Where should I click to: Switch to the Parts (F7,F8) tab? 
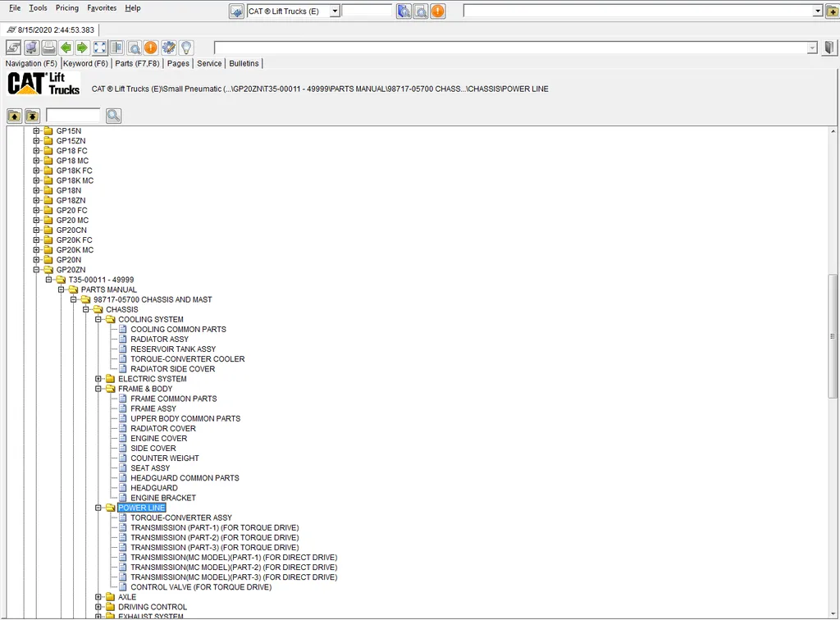click(137, 63)
